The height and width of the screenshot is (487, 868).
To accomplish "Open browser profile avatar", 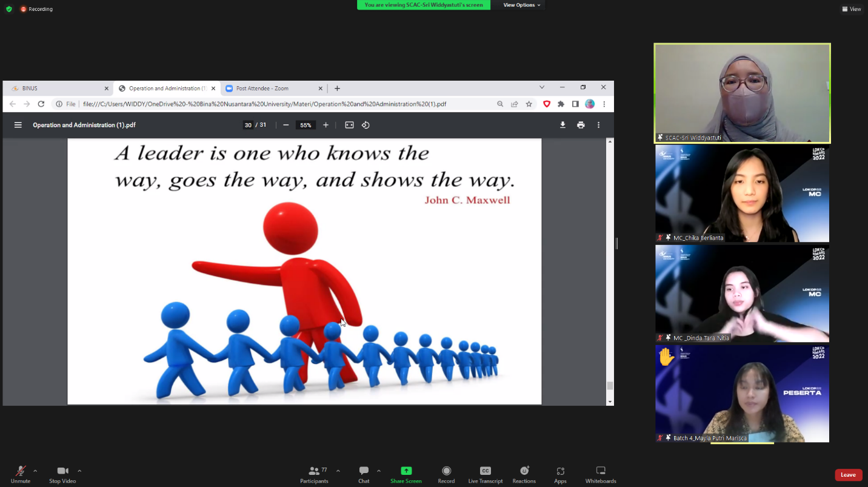I will (x=590, y=104).
